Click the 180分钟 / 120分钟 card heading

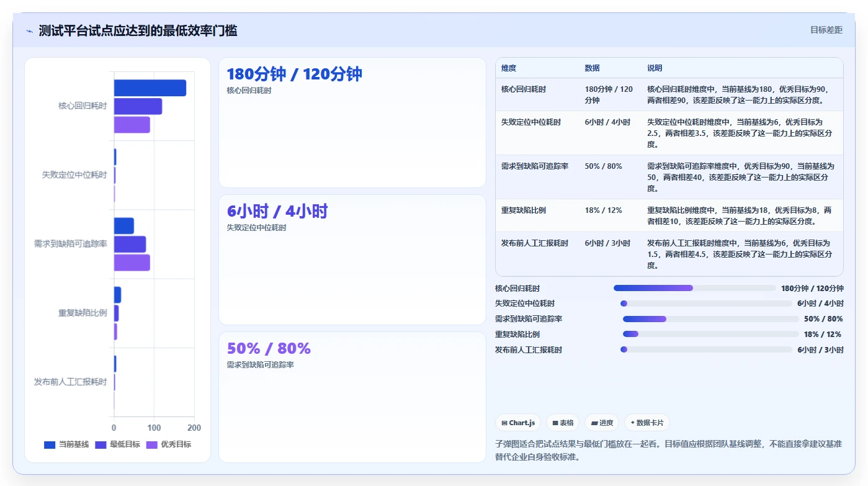[295, 74]
